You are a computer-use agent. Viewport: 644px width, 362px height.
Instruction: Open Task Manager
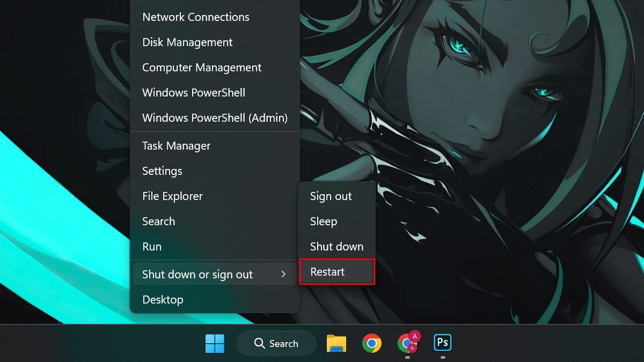point(215,146)
